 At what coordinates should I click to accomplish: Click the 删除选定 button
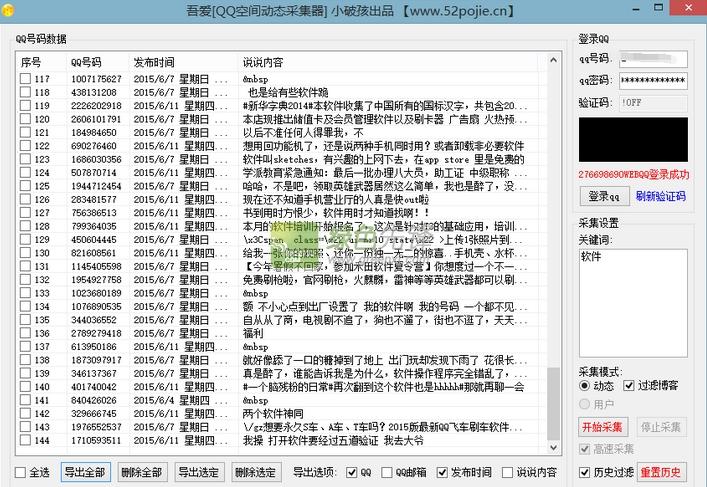tap(256, 472)
